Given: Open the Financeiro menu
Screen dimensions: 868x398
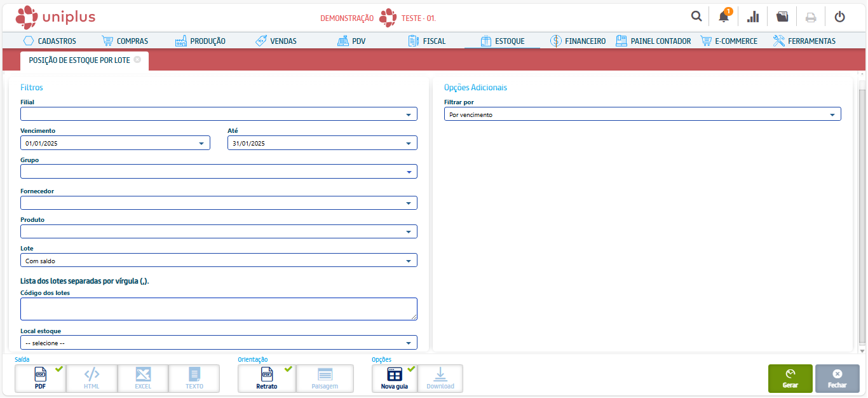Looking at the screenshot, I should tap(578, 41).
